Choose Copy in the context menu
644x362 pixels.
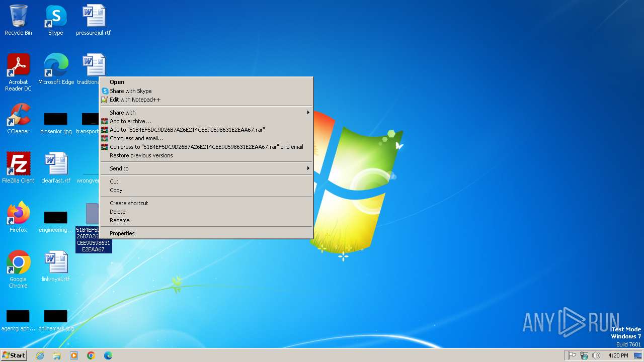click(x=206, y=190)
